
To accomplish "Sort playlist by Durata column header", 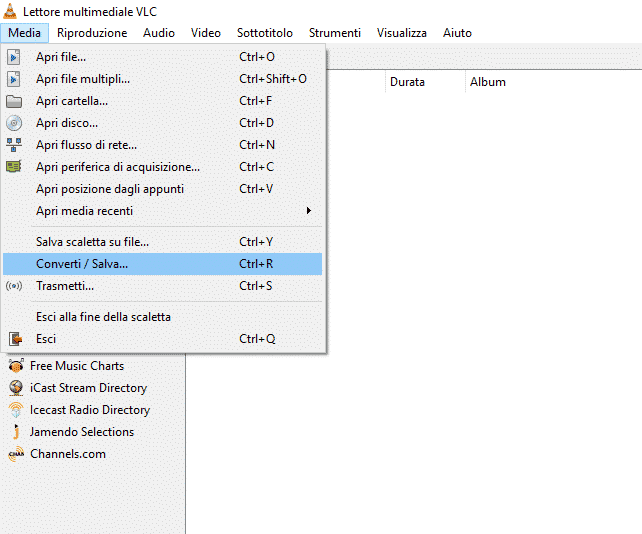I will click(425, 82).
